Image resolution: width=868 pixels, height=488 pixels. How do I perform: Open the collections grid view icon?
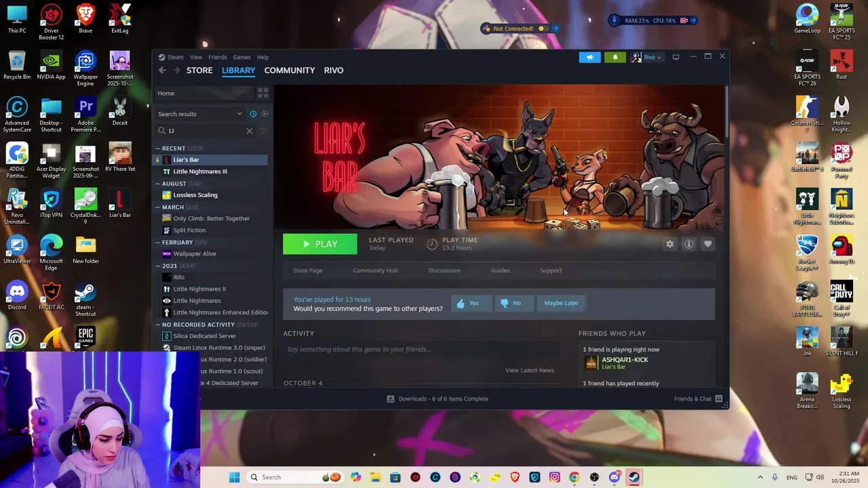[263, 93]
